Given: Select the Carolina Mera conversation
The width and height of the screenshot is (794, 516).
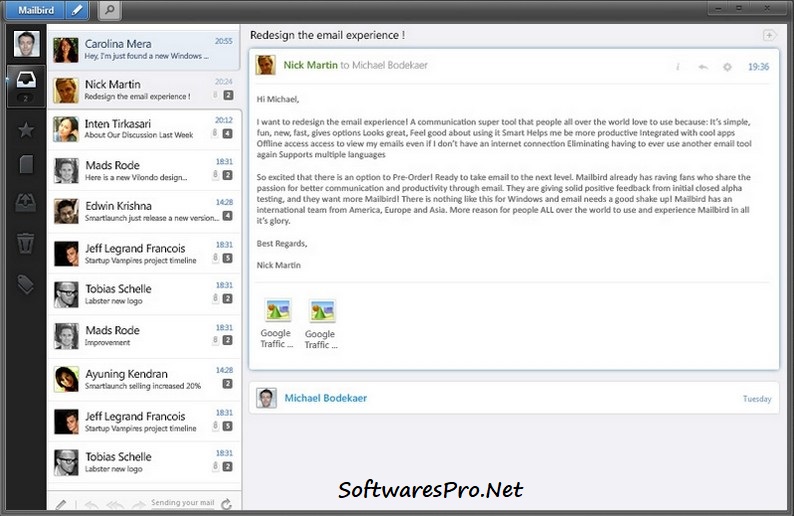Looking at the screenshot, I should point(144,50).
